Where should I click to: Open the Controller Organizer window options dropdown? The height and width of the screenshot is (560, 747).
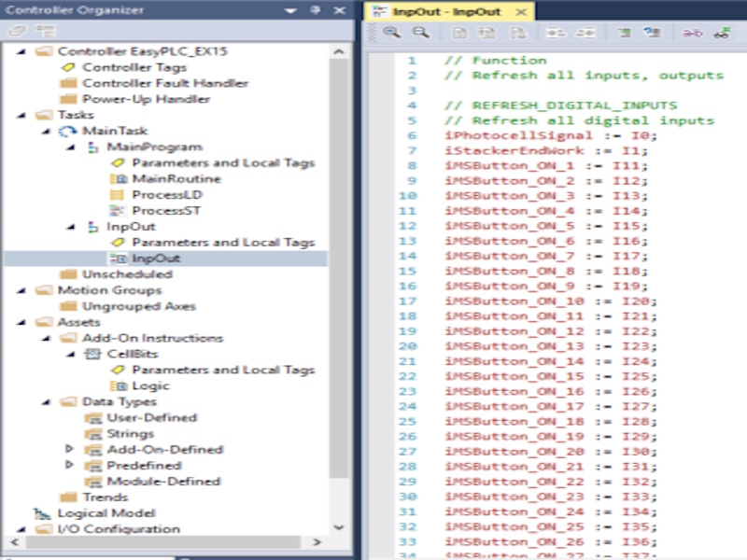click(x=291, y=10)
